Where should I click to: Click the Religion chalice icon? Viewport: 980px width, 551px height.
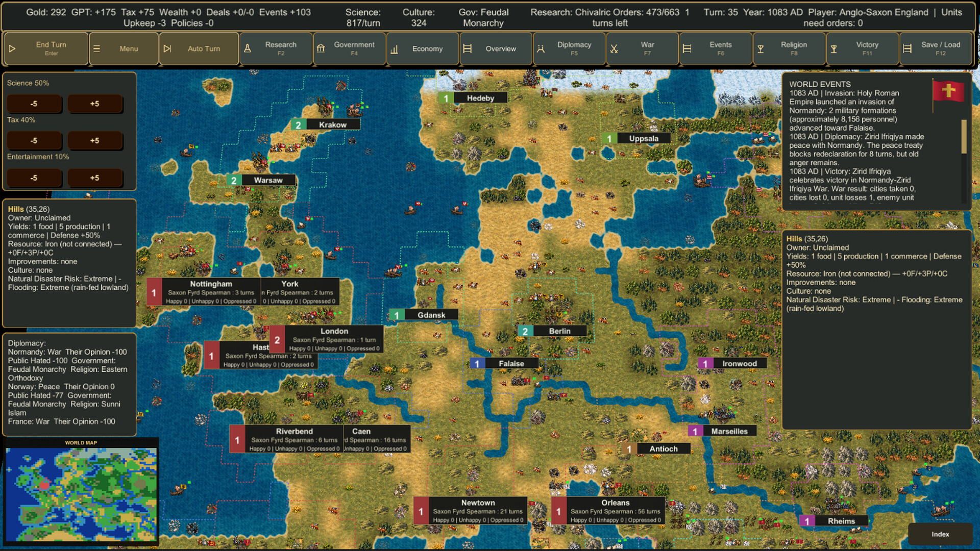point(761,49)
